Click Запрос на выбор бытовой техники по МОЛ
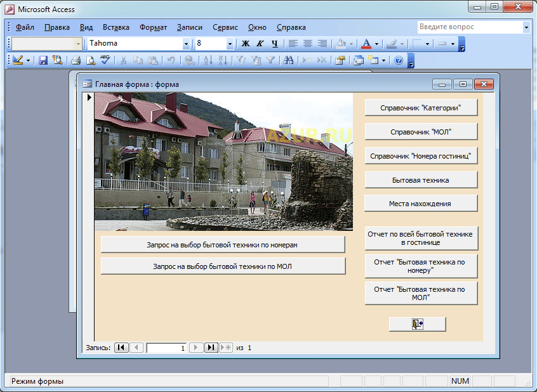This screenshot has height=392, width=537. pyautogui.click(x=223, y=266)
